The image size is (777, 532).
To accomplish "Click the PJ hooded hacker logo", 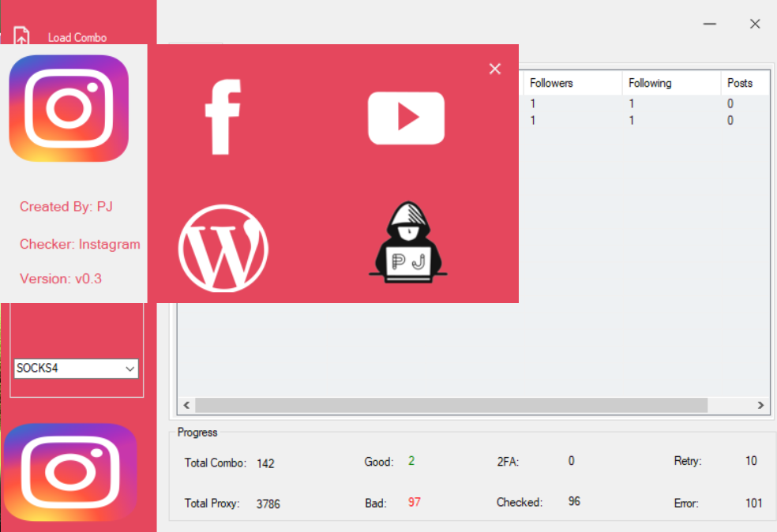I will [x=407, y=243].
